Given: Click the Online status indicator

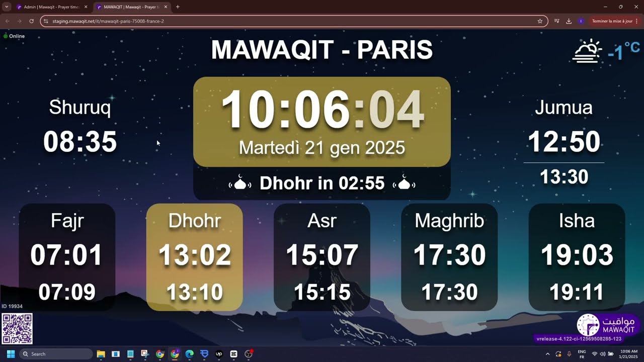Looking at the screenshot, I should 14,36.
